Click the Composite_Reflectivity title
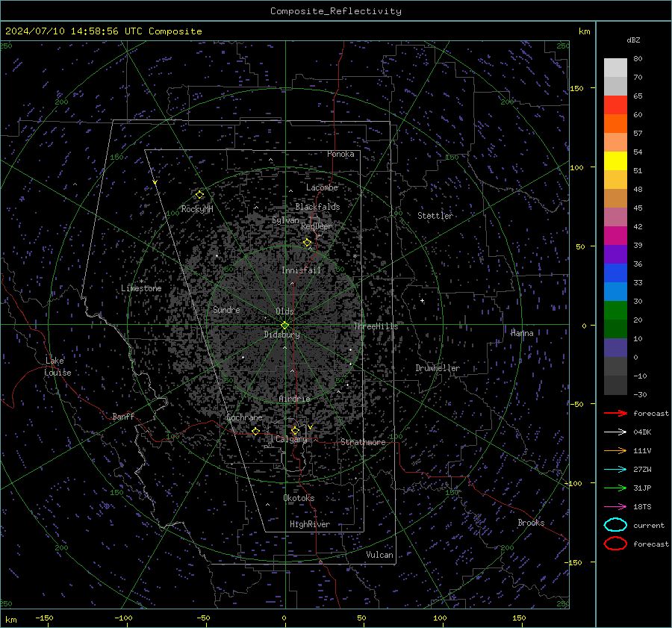 (336, 11)
